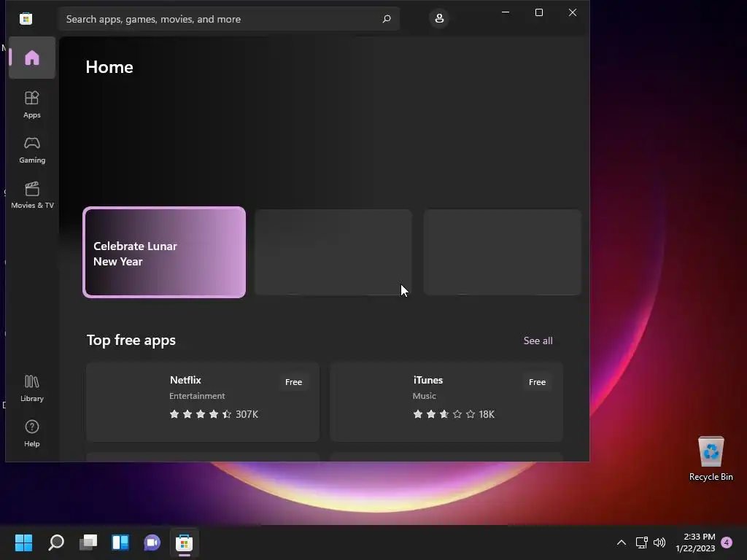Click See all for Top free apps

(x=538, y=341)
